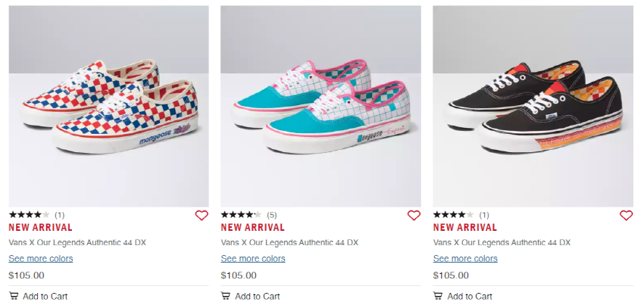Open the third Vans X Our Legends title
The width and height of the screenshot is (644, 305).
click(x=502, y=243)
